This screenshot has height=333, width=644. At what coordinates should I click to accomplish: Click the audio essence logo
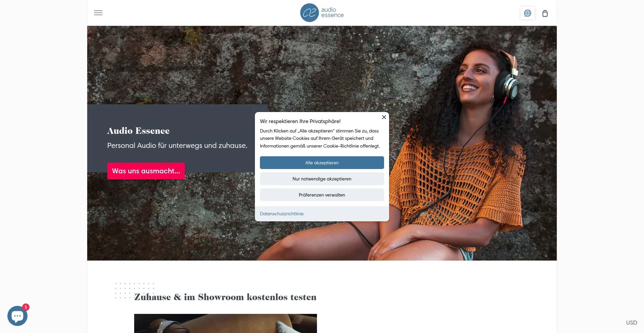coord(322,13)
